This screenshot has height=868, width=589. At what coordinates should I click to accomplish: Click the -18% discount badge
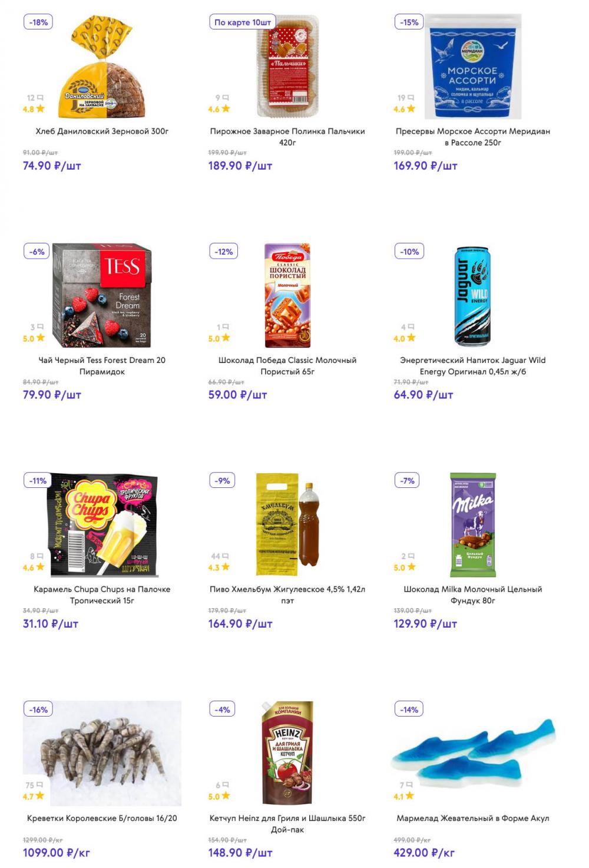pyautogui.click(x=39, y=22)
